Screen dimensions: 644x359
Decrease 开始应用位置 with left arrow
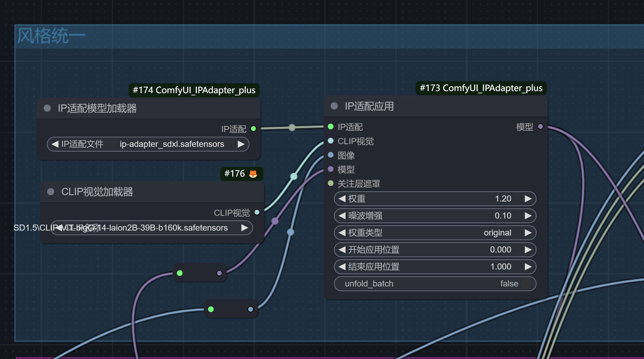pos(342,249)
